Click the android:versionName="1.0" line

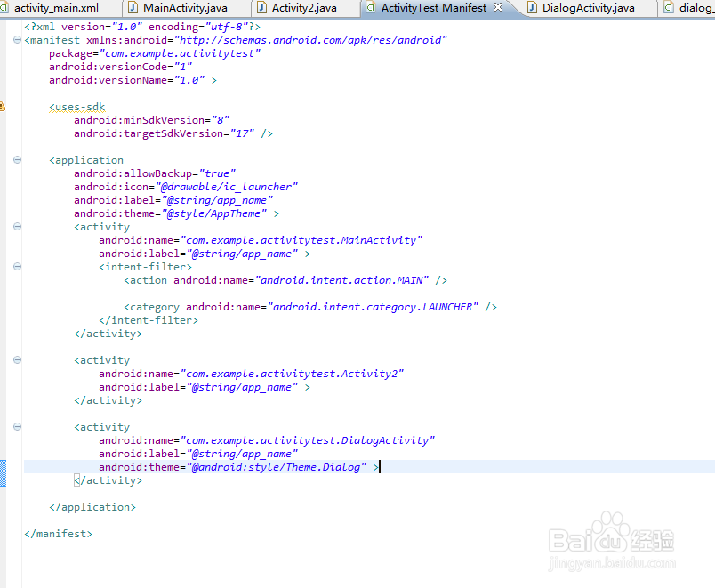[133, 80]
